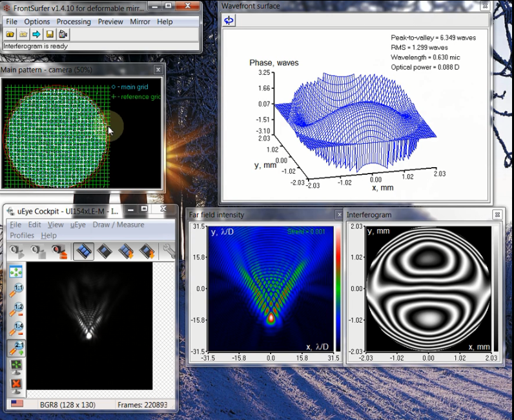Screen dimensions: 514x420
Task: Click the 'Optical power = 0.088 D' text
Action: coord(425,67)
